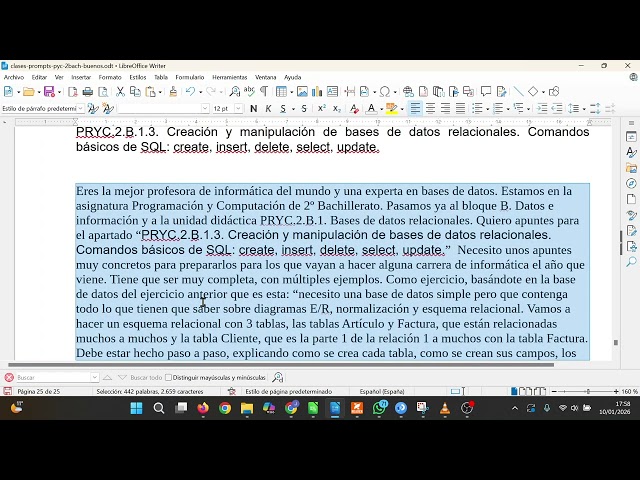Click the font color A swatch
The image size is (640, 480).
coord(371,109)
